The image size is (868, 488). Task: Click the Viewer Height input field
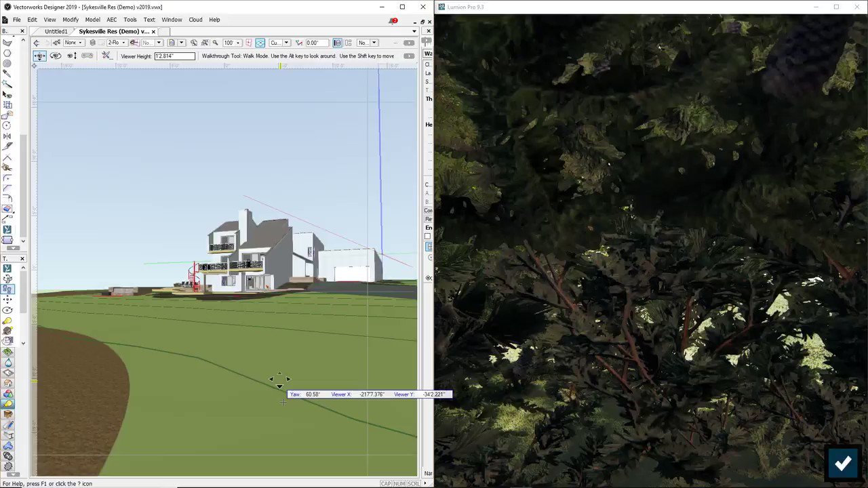174,56
